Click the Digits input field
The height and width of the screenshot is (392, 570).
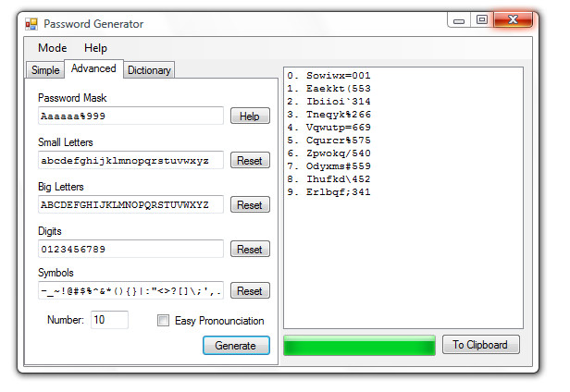coord(130,249)
